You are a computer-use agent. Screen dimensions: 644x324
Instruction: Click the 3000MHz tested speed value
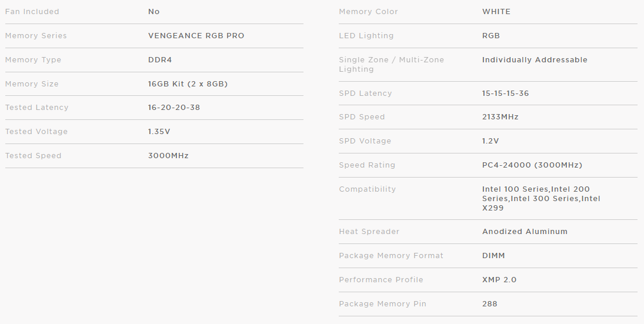coord(168,156)
